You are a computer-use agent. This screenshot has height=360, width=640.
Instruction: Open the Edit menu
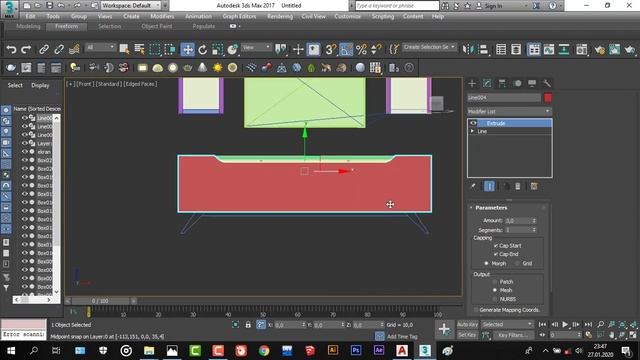[30, 16]
